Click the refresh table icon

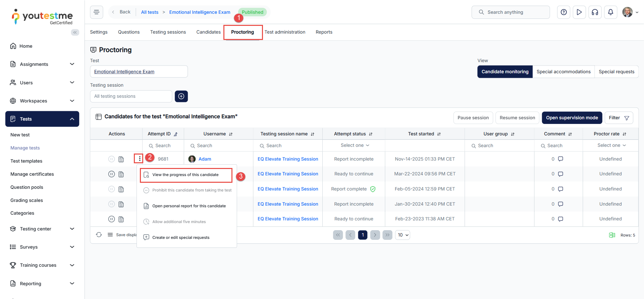pyautogui.click(x=99, y=235)
